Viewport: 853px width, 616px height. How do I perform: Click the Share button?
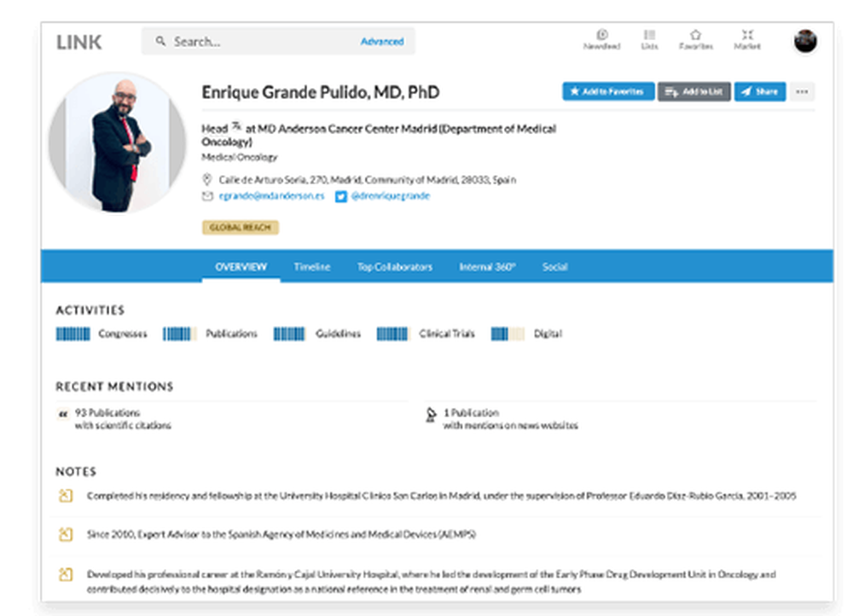point(760,91)
